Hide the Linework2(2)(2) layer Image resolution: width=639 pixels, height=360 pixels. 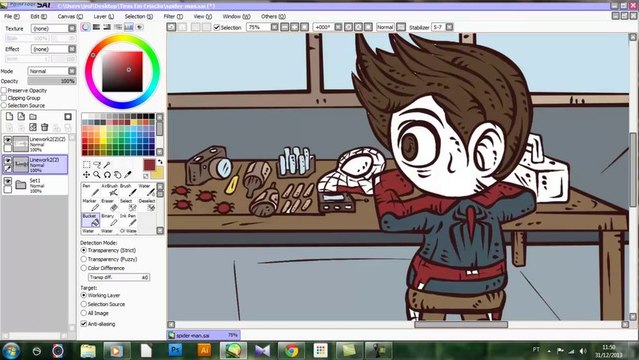(x=8, y=140)
